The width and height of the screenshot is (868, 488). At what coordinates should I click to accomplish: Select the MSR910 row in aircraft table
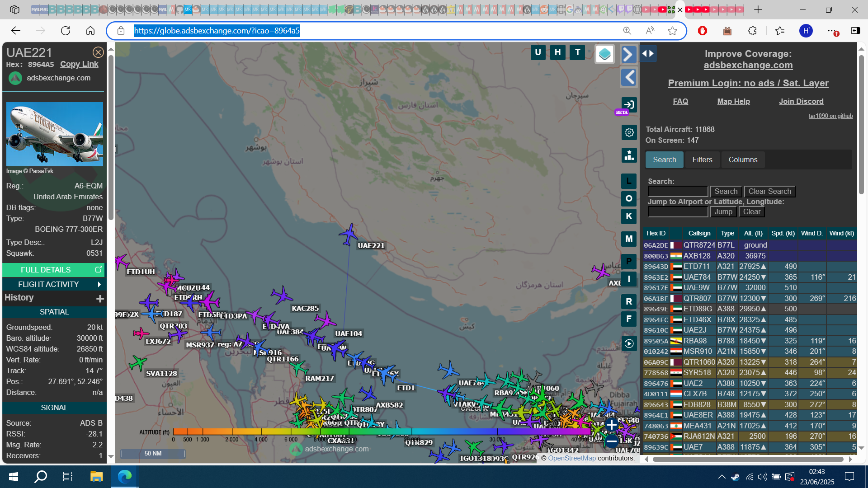[x=750, y=352]
